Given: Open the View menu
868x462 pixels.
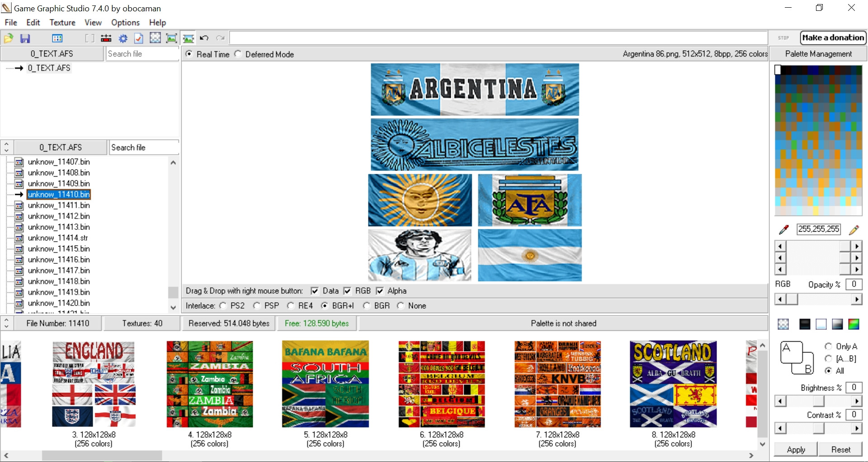Looking at the screenshot, I should 93,23.
